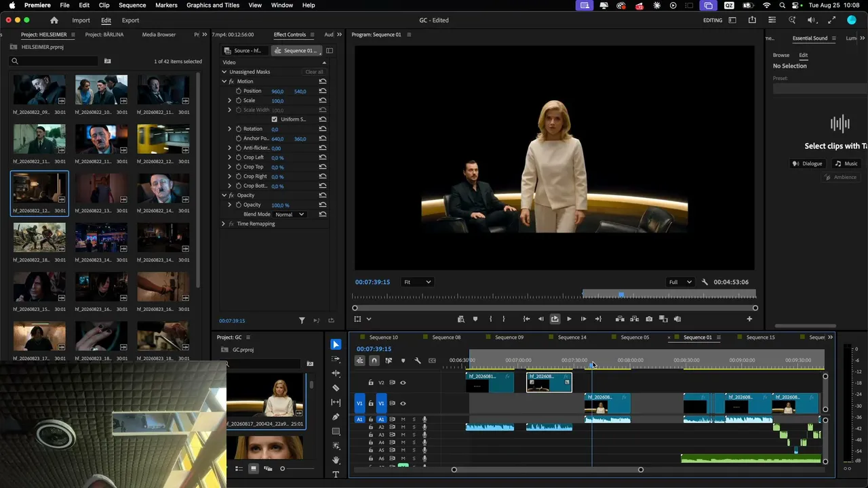Activate the Slip tool
The image size is (868, 488).
tap(336, 403)
